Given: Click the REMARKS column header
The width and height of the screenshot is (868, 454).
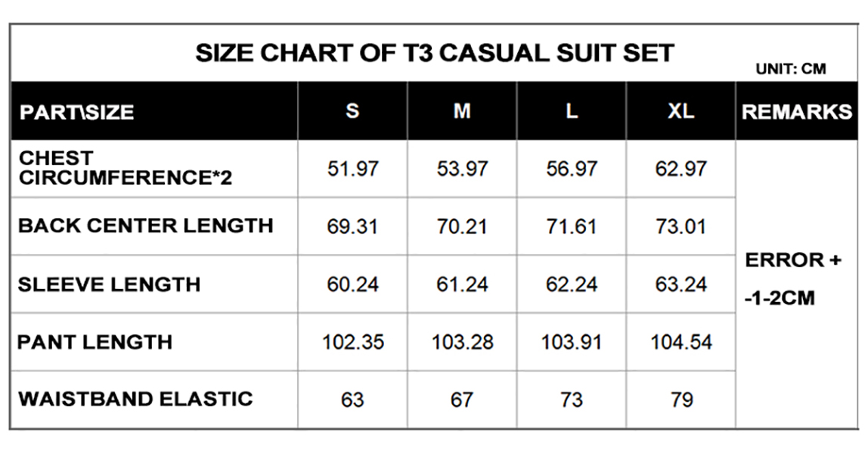Looking at the screenshot, I should pos(796,112).
